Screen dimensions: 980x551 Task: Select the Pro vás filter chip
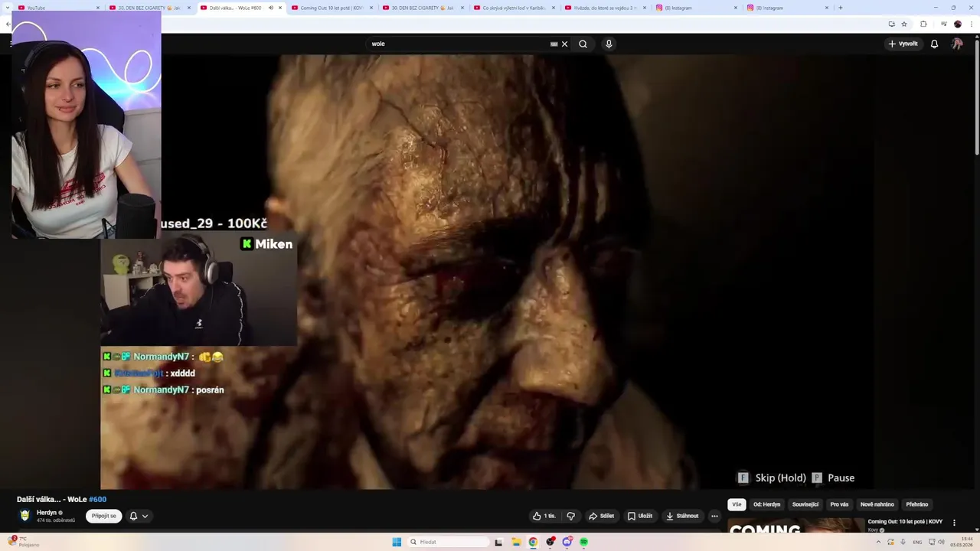(839, 504)
